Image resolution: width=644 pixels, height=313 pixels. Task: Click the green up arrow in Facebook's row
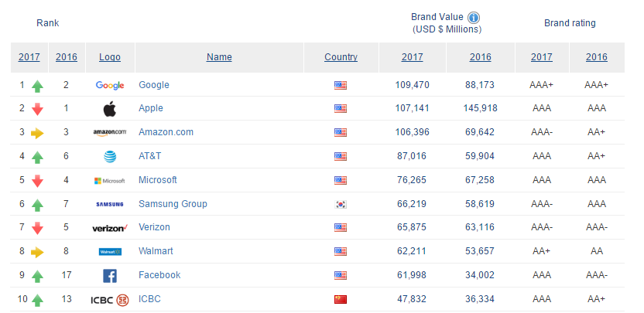tap(37, 277)
